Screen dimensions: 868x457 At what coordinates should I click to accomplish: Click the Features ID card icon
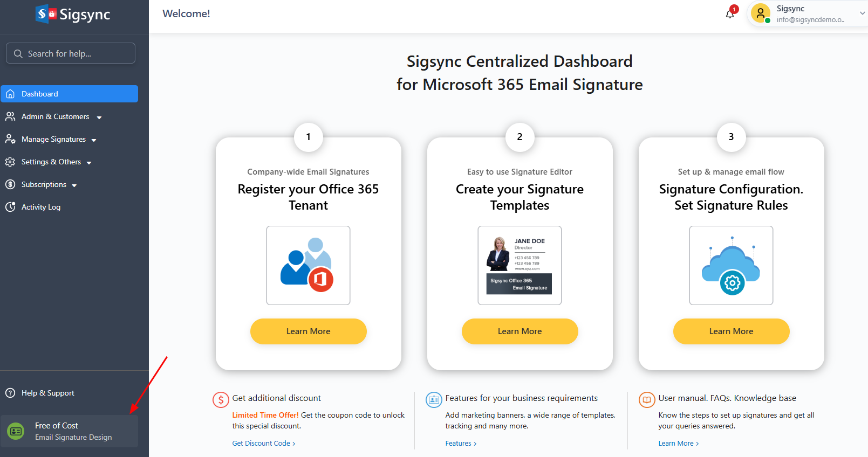coord(434,400)
